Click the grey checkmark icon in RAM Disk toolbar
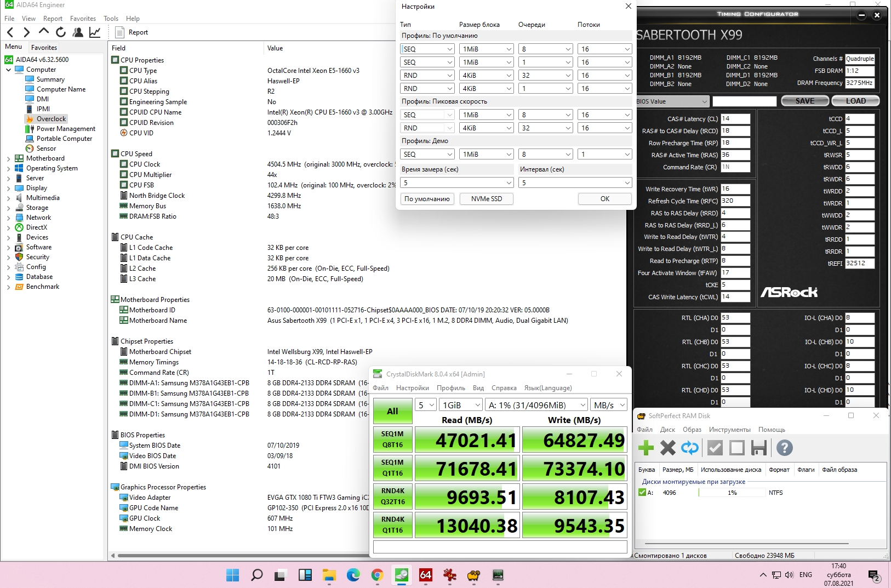The width and height of the screenshot is (891, 588). click(715, 448)
